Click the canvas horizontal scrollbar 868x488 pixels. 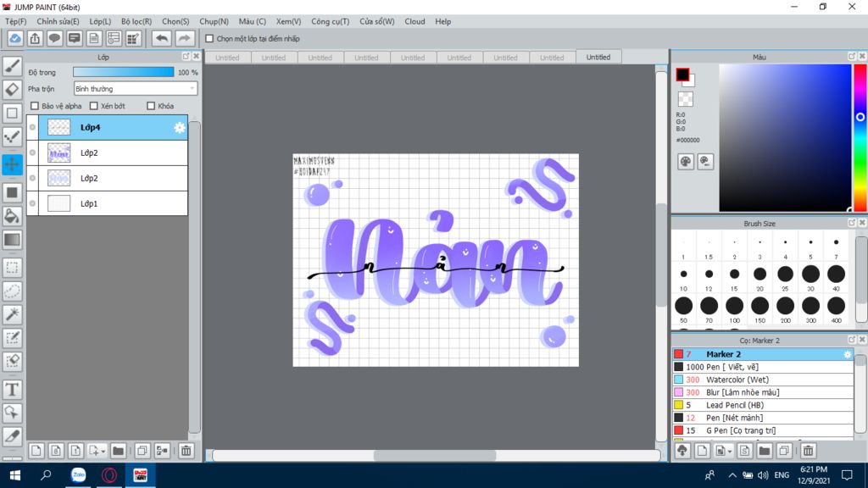435,455
